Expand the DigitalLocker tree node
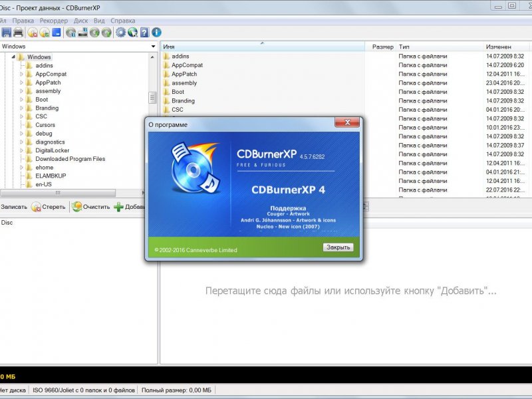This screenshot has height=399, width=532. pos(21,150)
